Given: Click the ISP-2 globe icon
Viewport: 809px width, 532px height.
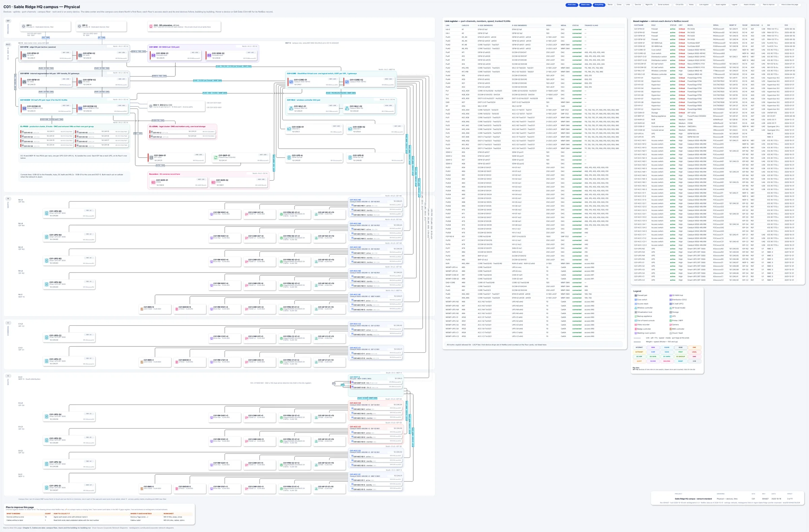Looking at the screenshot, I should [x=80, y=26].
